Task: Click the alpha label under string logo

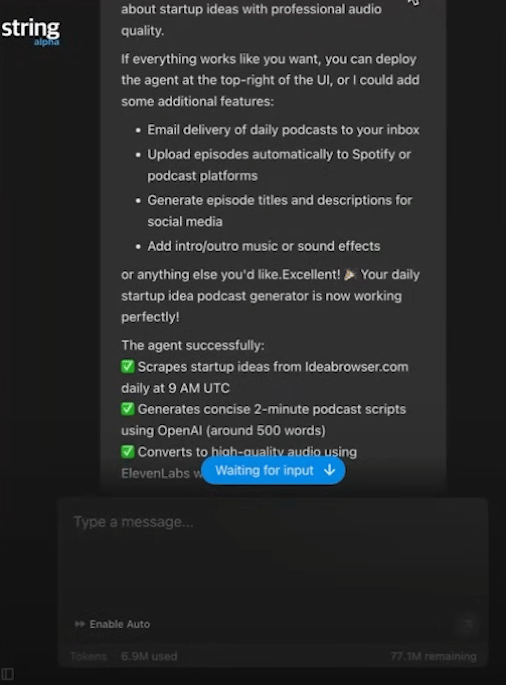Action: tap(46, 42)
